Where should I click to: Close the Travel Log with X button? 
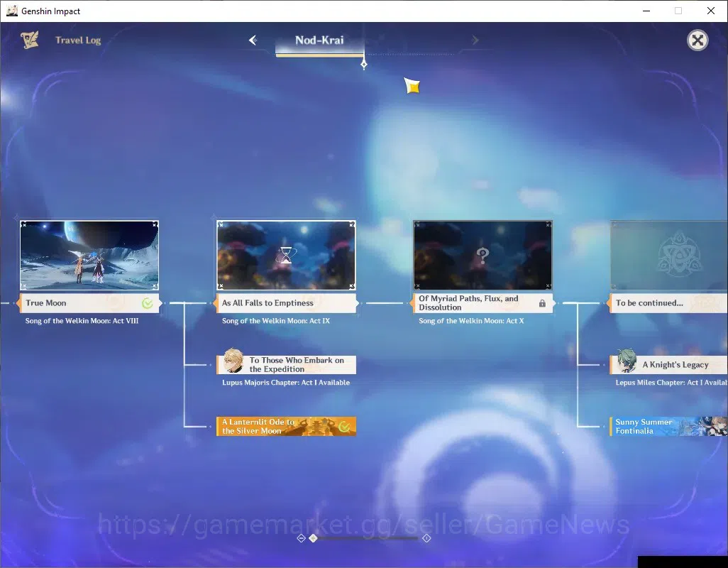697,40
